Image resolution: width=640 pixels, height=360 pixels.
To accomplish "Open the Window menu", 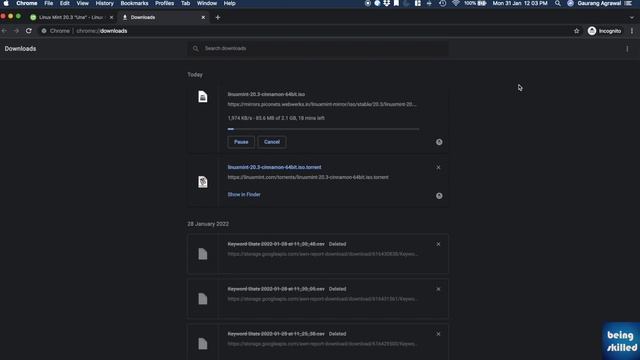I will point(207,3).
